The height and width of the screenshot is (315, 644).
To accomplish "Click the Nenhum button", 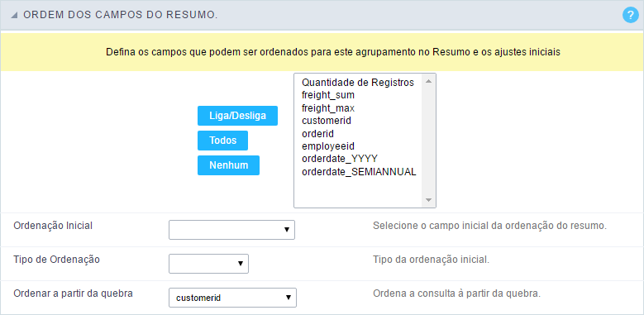I will click(228, 165).
